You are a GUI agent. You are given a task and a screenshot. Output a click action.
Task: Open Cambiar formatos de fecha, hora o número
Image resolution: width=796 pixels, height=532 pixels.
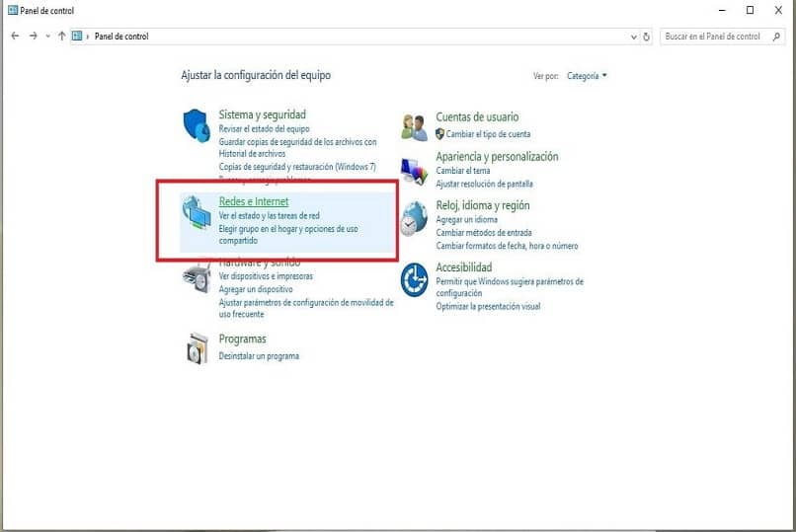[507, 246]
